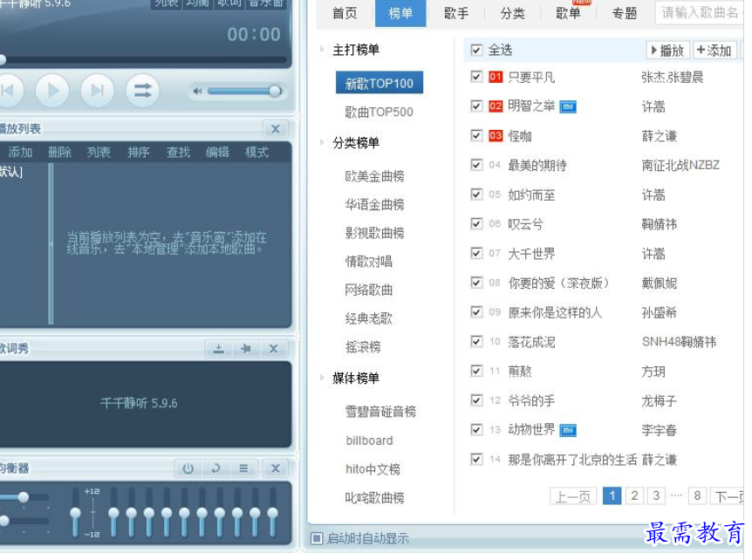752x560 pixels.
Task: Uncheck the 怪咖 song checkbox
Action: click(476, 136)
